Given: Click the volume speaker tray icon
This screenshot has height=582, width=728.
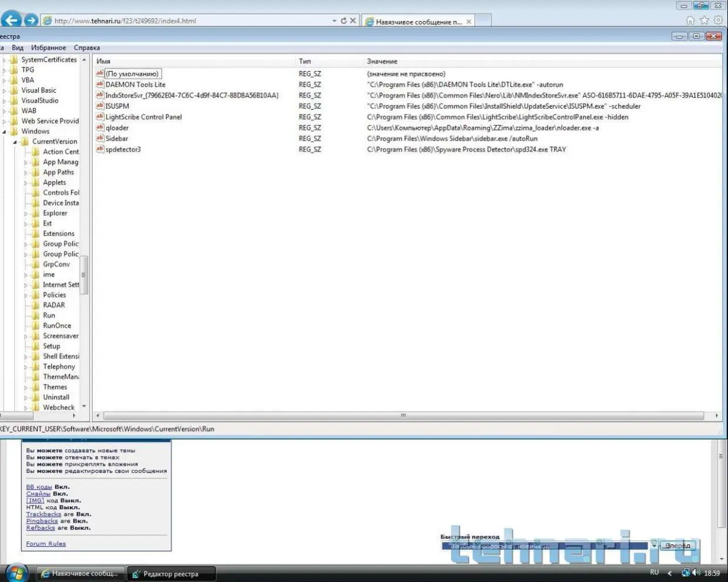Looking at the screenshot, I should (696, 573).
